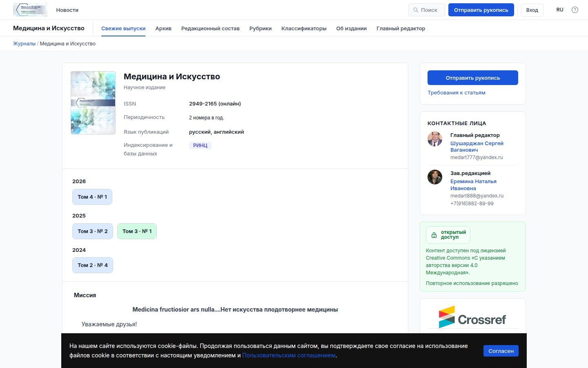Open Шушарджан Сергей Ваганович profile link

point(477,147)
